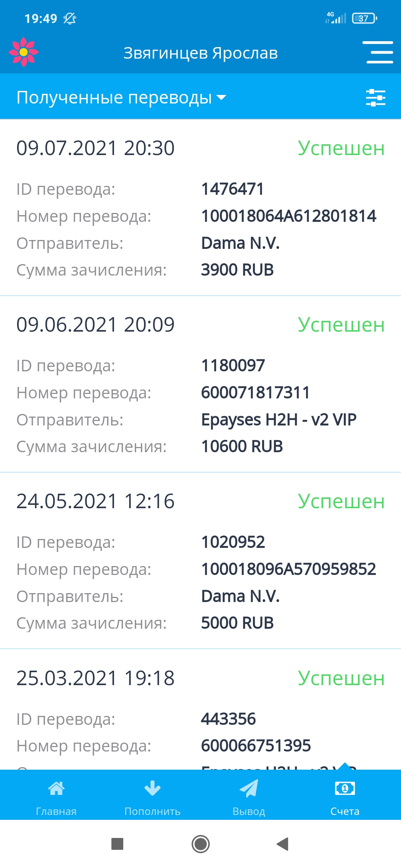Select the Счета tab label

345,811
